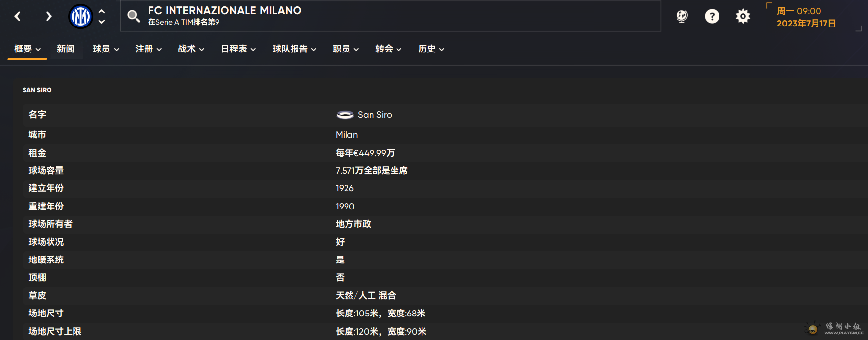Click the back navigation arrow
Screen dimensions: 868x340
point(18,16)
